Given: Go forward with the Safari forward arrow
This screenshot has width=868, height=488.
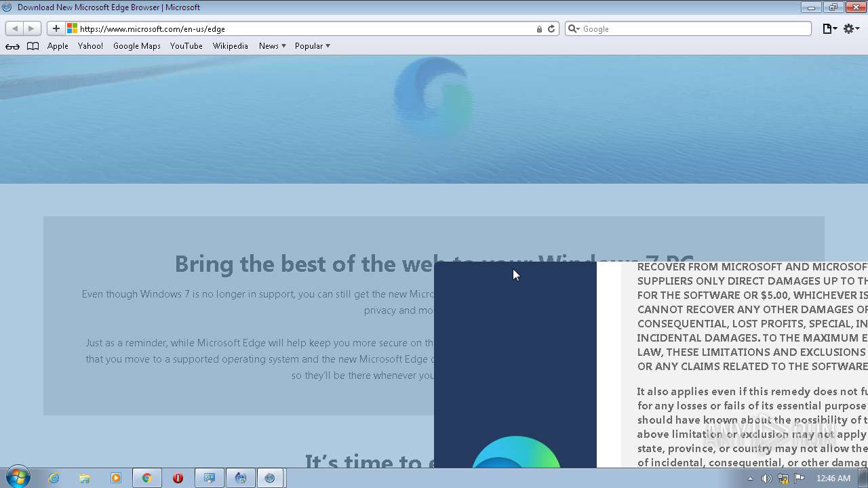Looking at the screenshot, I should [x=31, y=28].
